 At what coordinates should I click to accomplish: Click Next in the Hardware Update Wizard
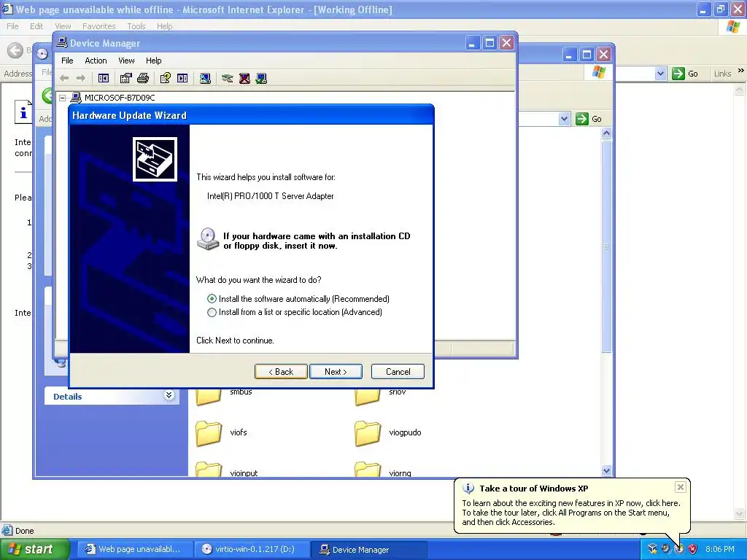click(x=336, y=371)
